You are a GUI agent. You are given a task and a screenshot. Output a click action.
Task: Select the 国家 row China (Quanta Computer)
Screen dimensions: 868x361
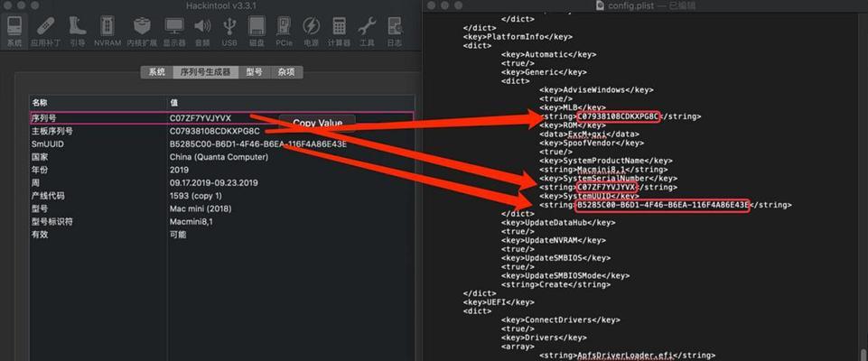click(221, 157)
